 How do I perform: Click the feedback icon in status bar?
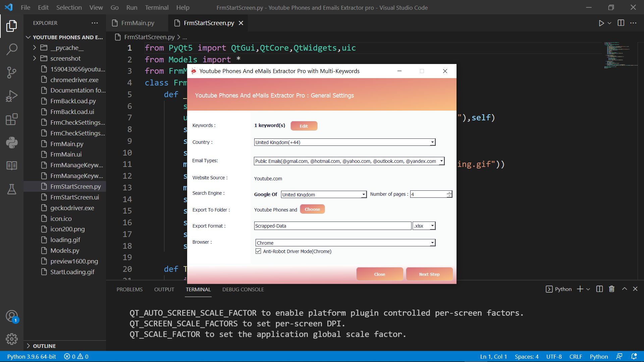point(619,357)
